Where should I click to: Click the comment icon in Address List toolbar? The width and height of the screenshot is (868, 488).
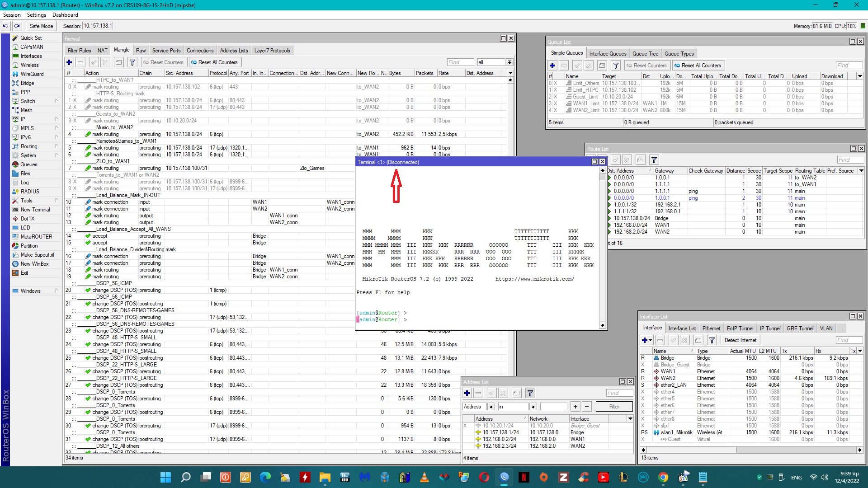pyautogui.click(x=517, y=393)
